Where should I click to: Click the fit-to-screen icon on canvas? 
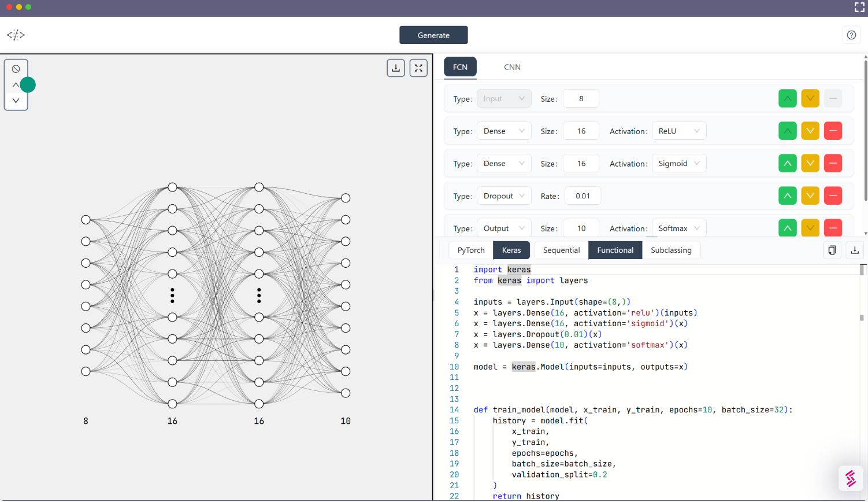tap(418, 68)
